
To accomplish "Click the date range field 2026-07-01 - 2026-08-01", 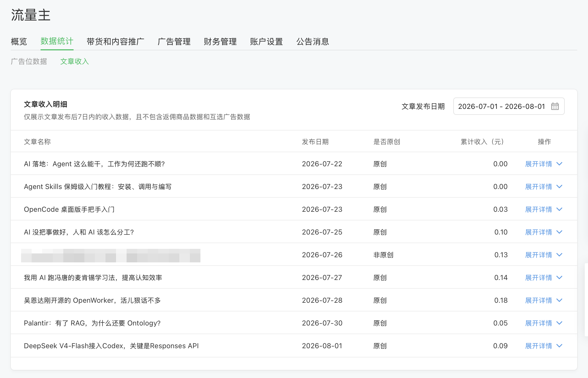I will [x=509, y=106].
